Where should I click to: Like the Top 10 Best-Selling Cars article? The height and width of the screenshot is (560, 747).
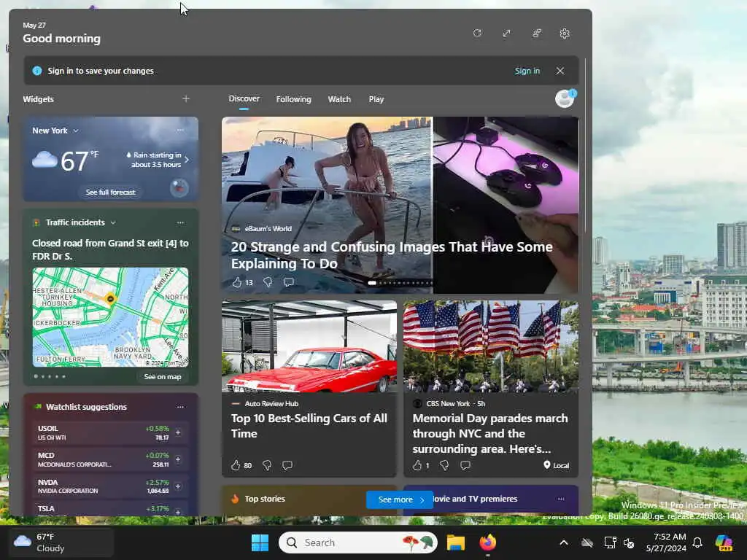[236, 465]
